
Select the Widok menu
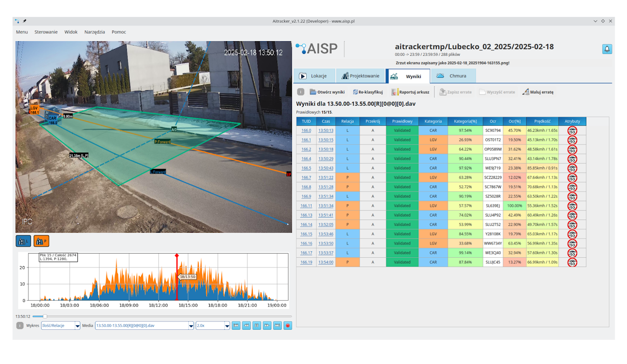click(x=71, y=32)
